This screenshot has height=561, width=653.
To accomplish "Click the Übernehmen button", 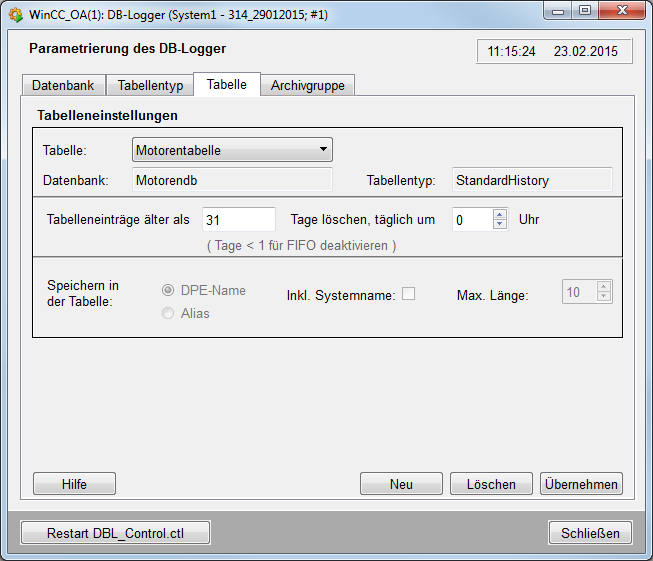I will [x=581, y=484].
